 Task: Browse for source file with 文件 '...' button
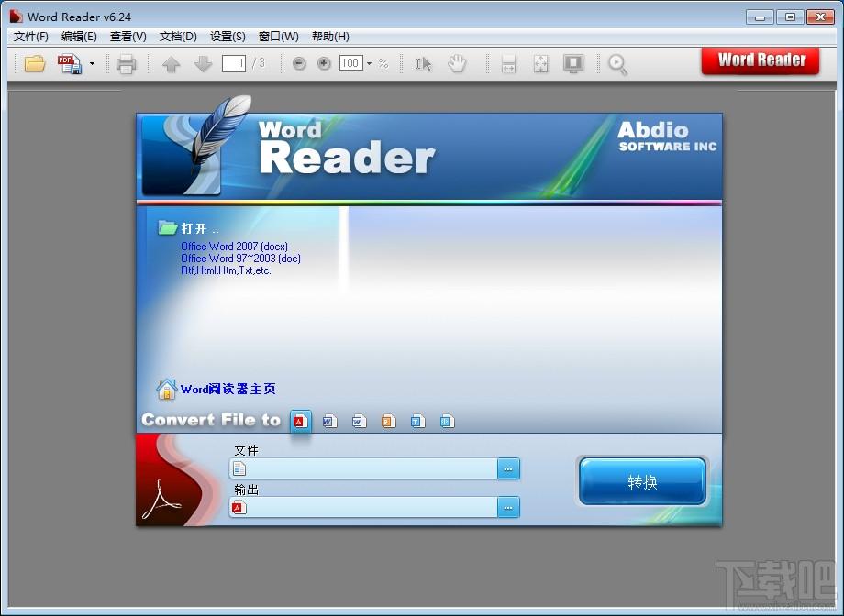pos(508,468)
